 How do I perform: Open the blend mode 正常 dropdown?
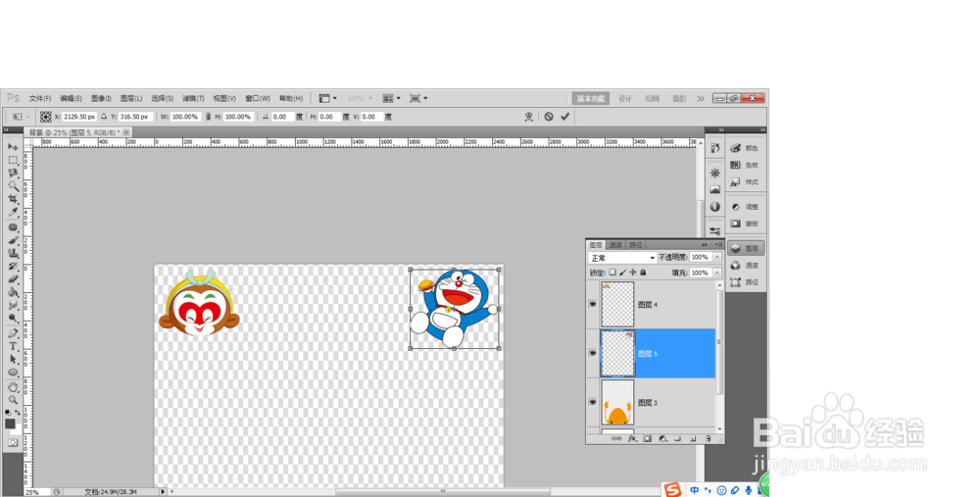[622, 258]
